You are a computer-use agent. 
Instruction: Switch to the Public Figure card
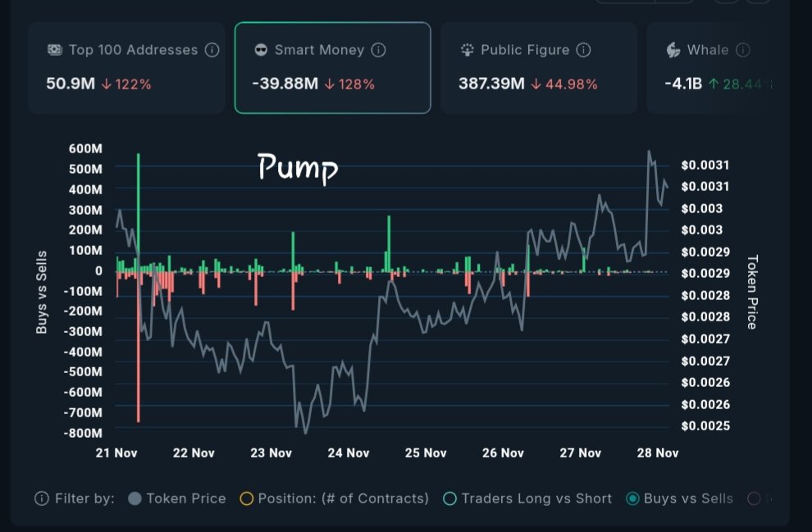tap(539, 67)
